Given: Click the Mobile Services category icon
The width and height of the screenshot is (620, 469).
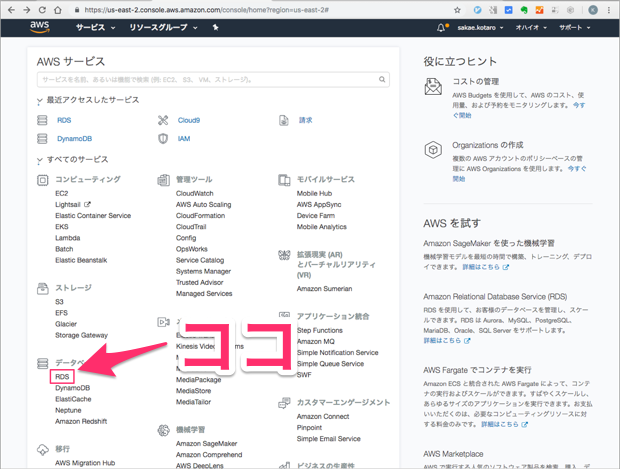Looking at the screenshot, I should click(x=284, y=180).
